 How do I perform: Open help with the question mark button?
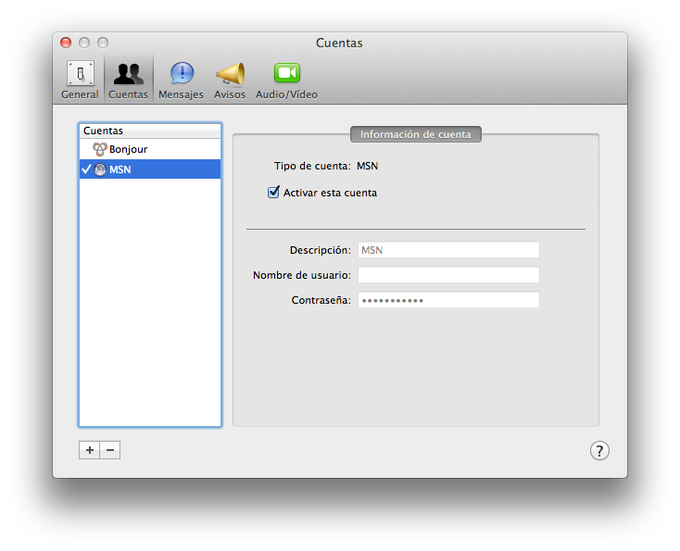pyautogui.click(x=599, y=451)
